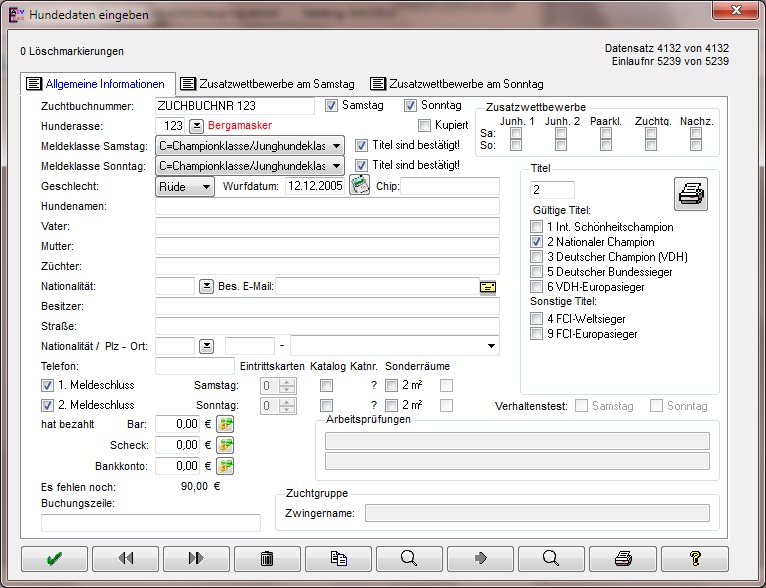This screenshot has height=588, width=766.
Task: Click the grey right-arrow bottom button
Action: [480, 559]
